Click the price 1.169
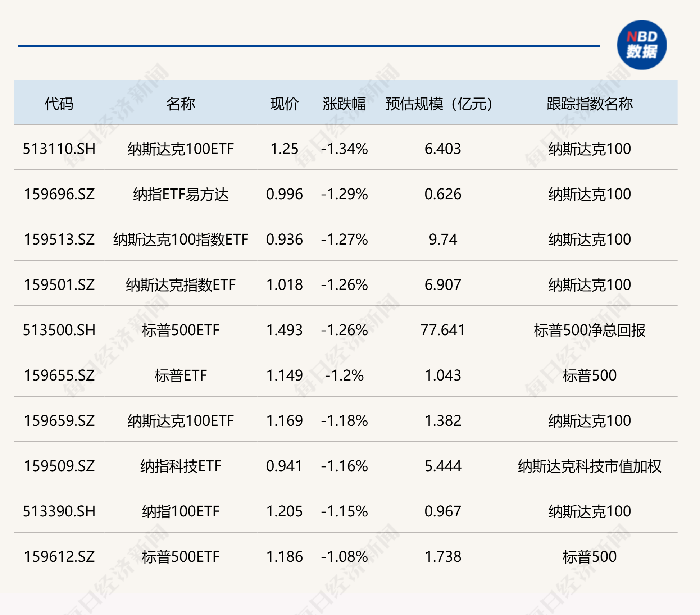This screenshot has height=615, width=700. (284, 421)
